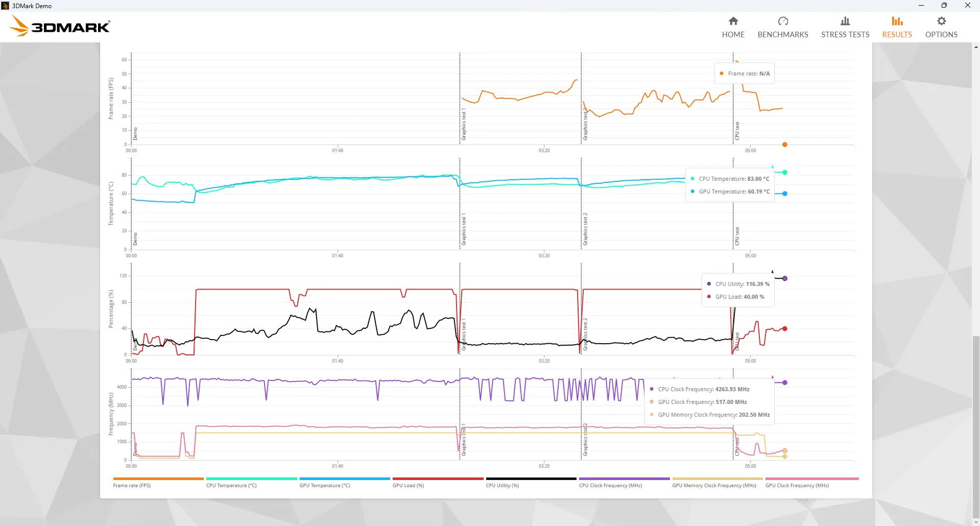The width and height of the screenshot is (980, 526).
Task: Toggle the GPU Temperature (°C) legend entry
Action: pyautogui.click(x=345, y=483)
